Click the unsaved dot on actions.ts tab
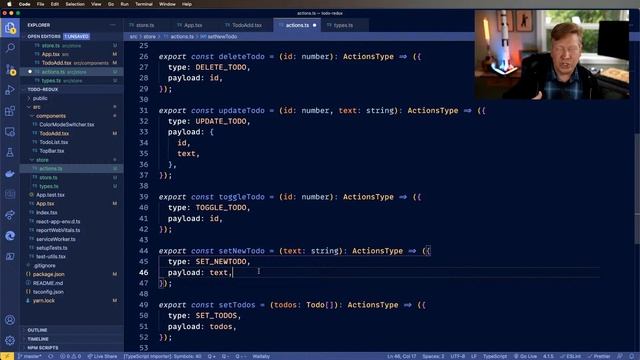640x360 pixels. pyautogui.click(x=314, y=25)
